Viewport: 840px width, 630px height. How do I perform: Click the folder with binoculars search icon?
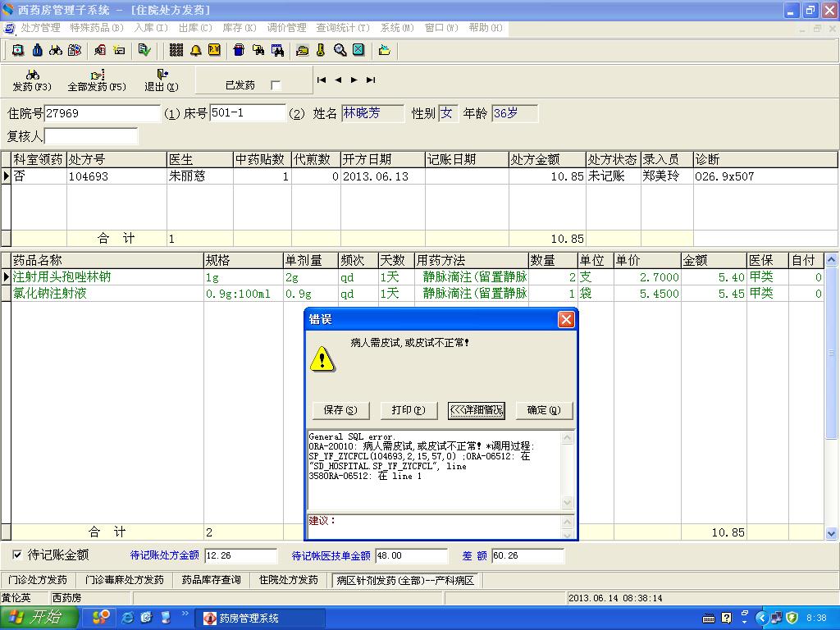point(258,50)
